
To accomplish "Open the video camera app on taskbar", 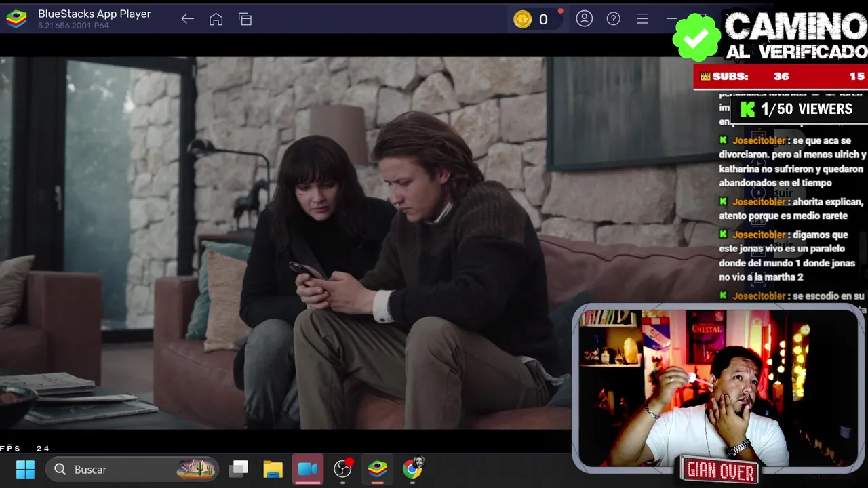I will coord(308,469).
